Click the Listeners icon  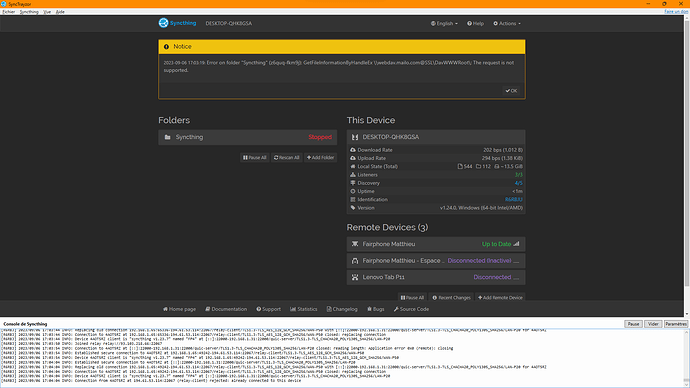pos(353,175)
